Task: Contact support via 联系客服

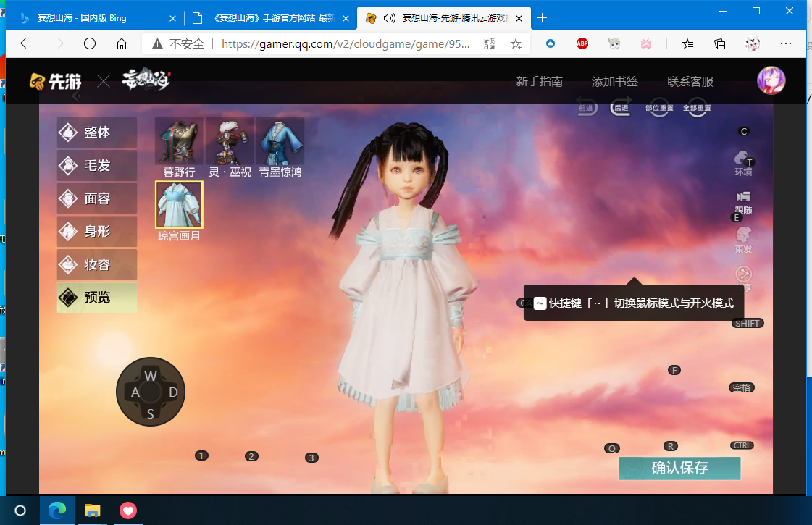Action: pos(690,82)
